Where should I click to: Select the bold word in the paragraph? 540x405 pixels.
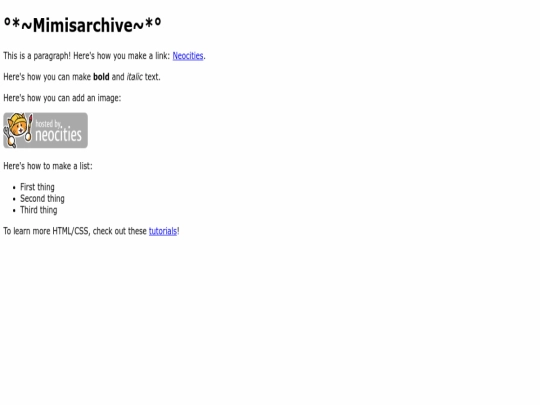click(x=101, y=77)
